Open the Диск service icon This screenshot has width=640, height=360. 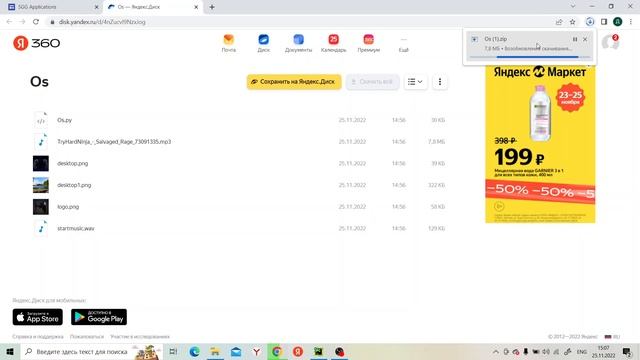tap(264, 43)
